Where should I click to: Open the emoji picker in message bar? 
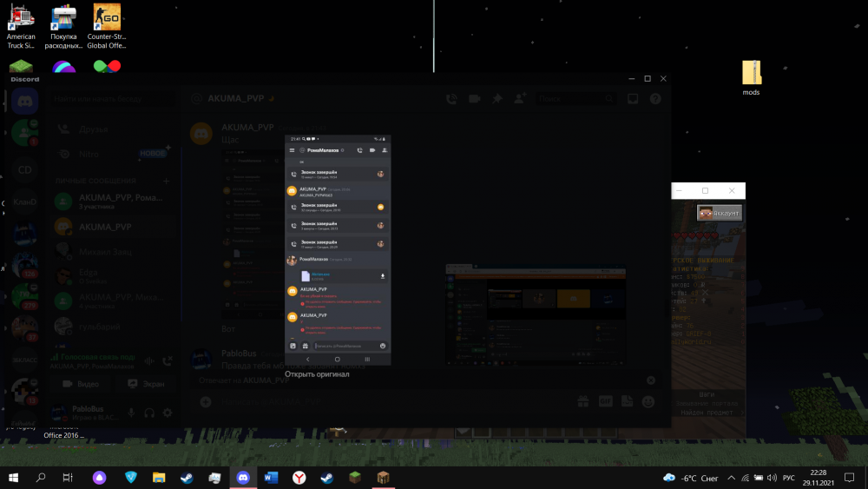[x=648, y=401]
